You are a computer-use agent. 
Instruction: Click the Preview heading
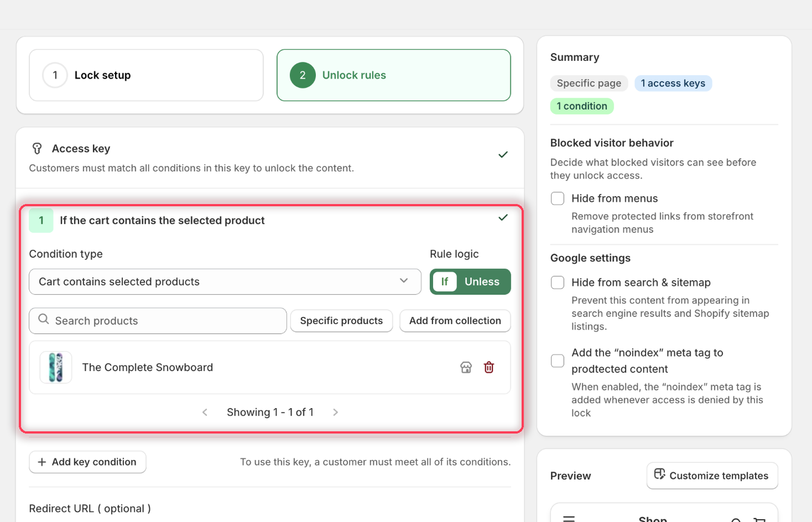coord(571,476)
